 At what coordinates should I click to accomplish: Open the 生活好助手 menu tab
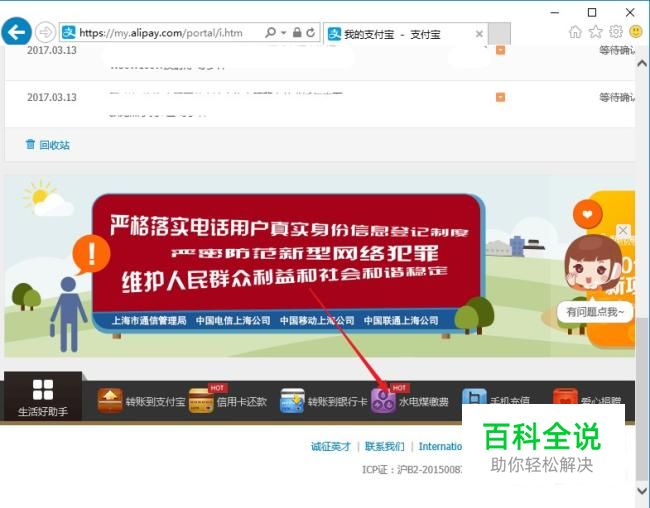point(43,397)
